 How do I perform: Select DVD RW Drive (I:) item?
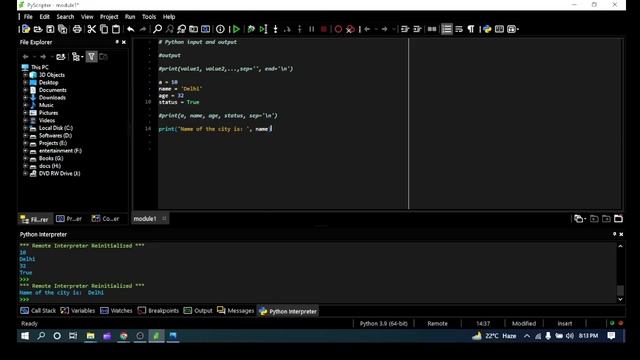click(60, 173)
